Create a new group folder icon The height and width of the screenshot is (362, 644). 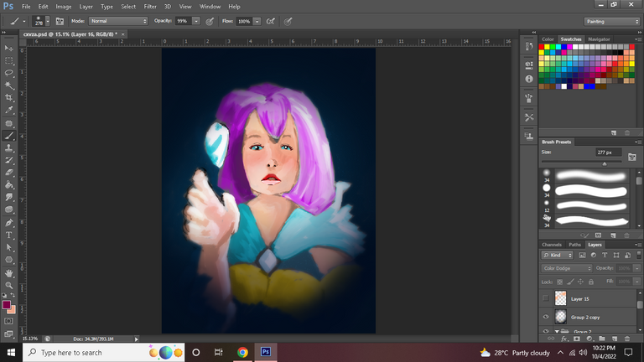602,339
